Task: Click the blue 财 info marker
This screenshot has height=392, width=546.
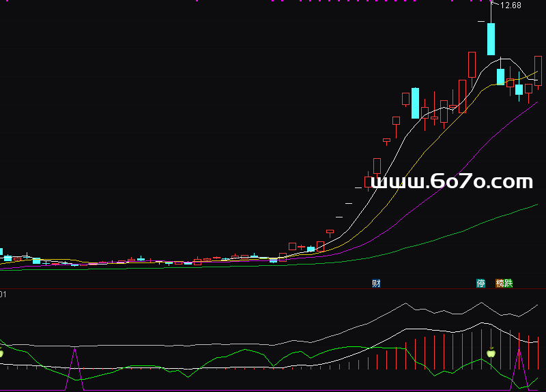Action: 376,284
